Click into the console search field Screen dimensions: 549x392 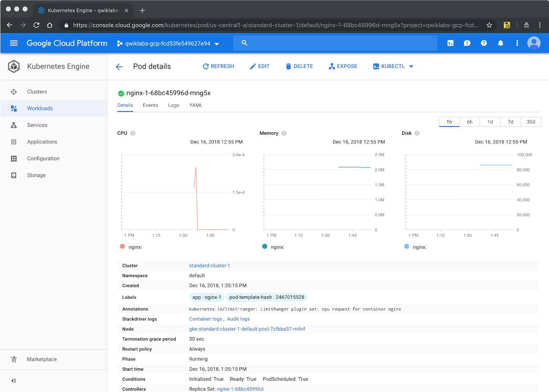(335, 43)
